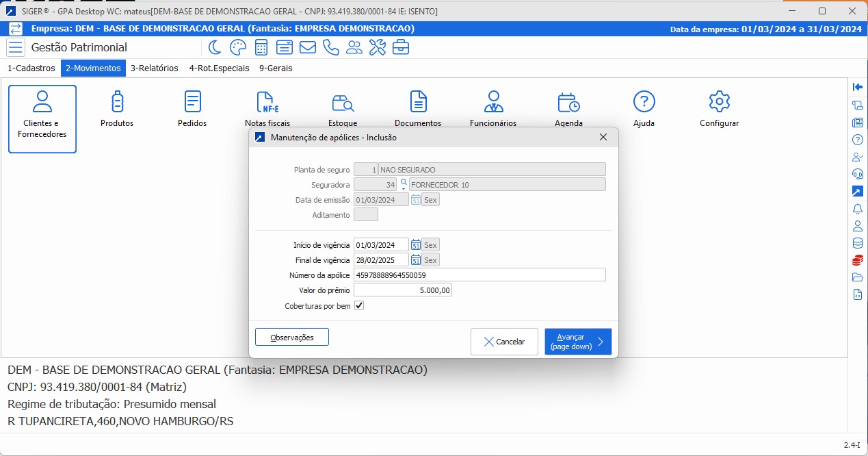Toggle dark mode with the moon icon
This screenshot has height=456, width=868.
click(215, 47)
